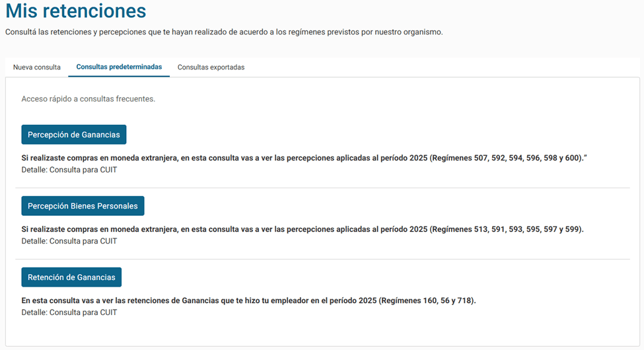Image resolution: width=644 pixels, height=350 pixels.
Task: Click the Mis retenciones page heading
Action: [76, 11]
